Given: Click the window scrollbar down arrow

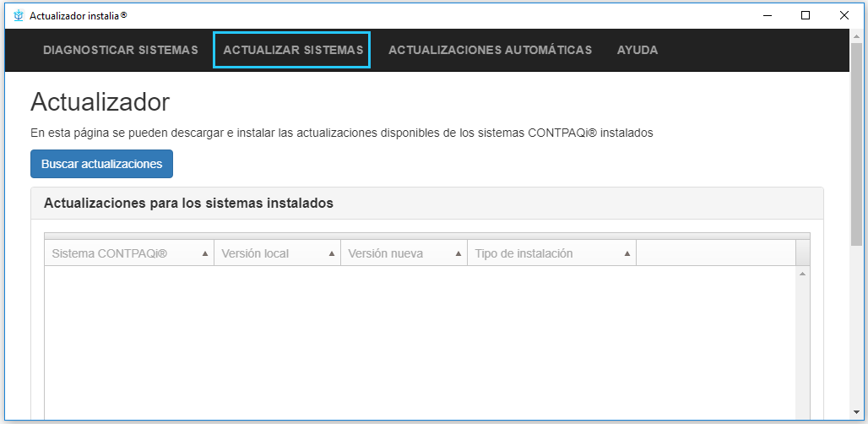Looking at the screenshot, I should (x=857, y=412).
